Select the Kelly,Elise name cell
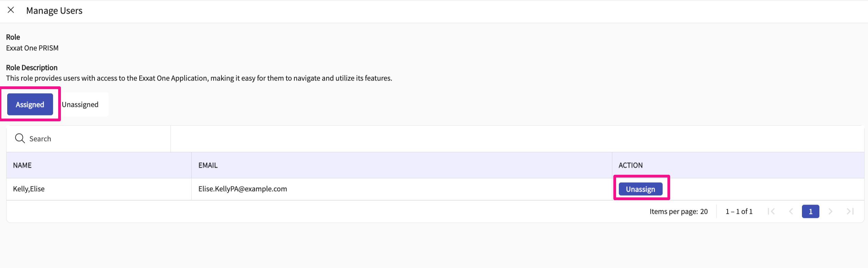The height and width of the screenshot is (268, 868). (x=29, y=189)
